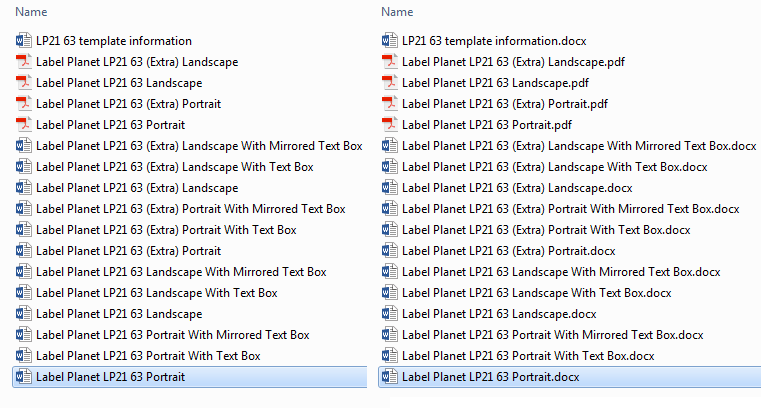Click Word icon of extensionless LP21 63 template information
The height and width of the screenshot is (408, 761).
[23, 40]
